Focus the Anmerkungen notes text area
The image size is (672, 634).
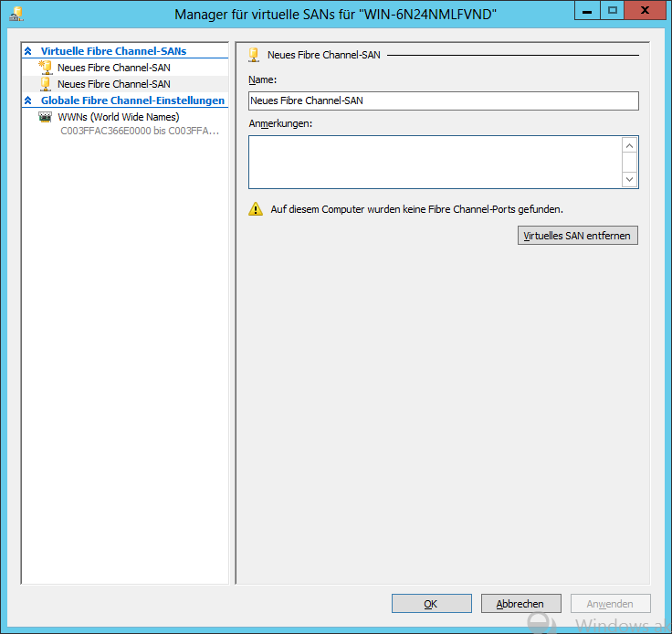[435, 162]
